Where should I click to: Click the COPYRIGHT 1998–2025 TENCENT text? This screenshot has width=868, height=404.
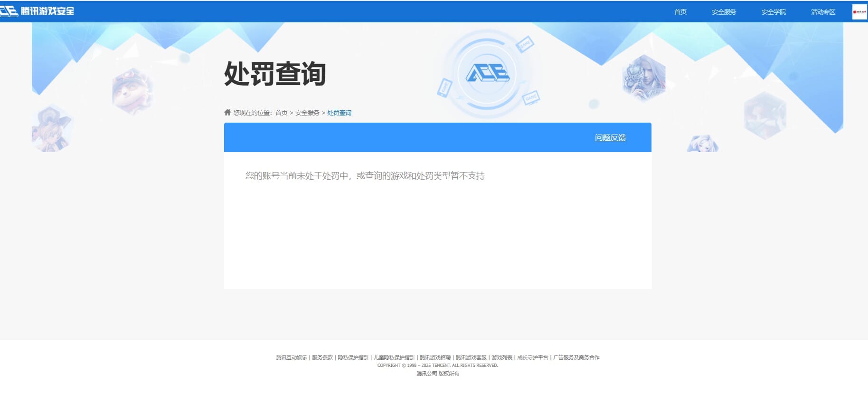click(437, 366)
